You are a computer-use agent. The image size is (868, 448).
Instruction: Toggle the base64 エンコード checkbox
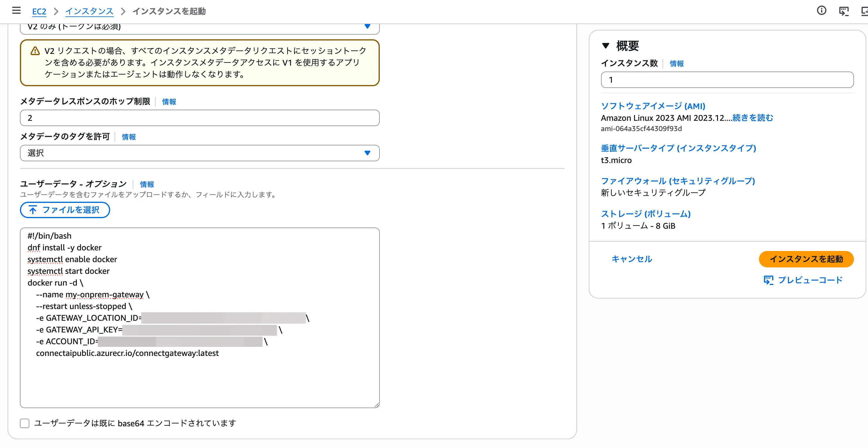pos(25,423)
